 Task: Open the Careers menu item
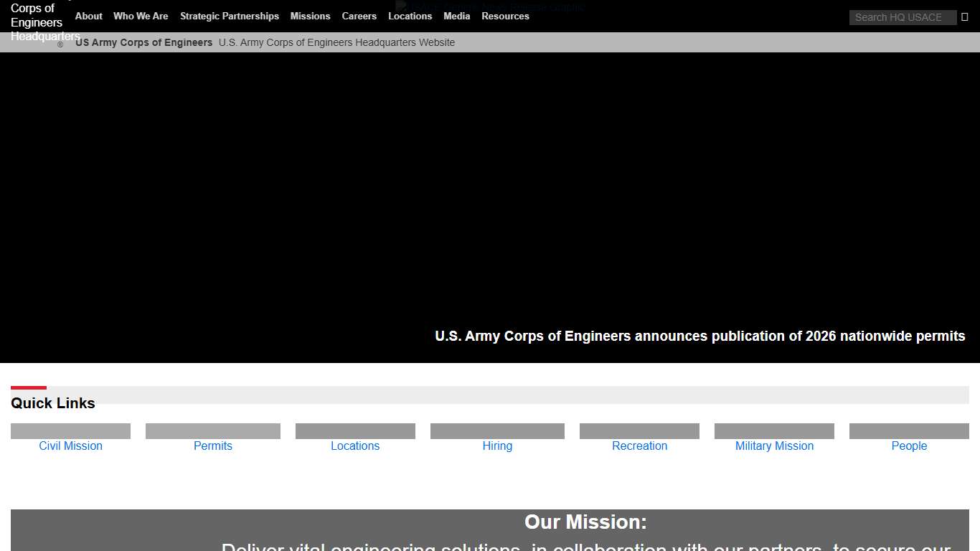(x=359, y=16)
